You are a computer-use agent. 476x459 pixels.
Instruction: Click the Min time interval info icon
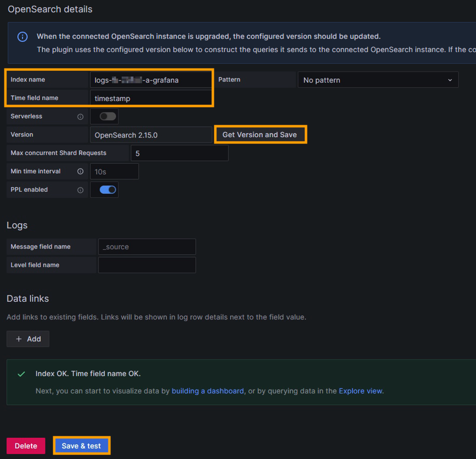pos(80,172)
